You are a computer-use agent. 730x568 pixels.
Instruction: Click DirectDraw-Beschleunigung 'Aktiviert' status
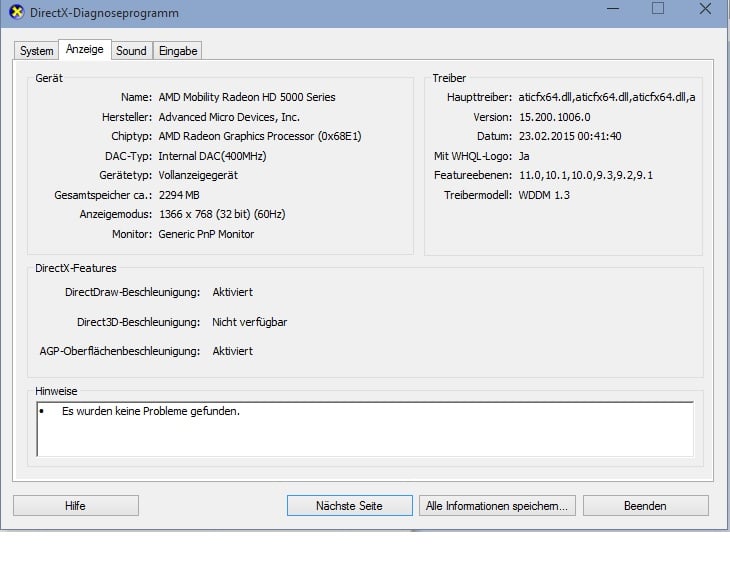click(x=232, y=292)
